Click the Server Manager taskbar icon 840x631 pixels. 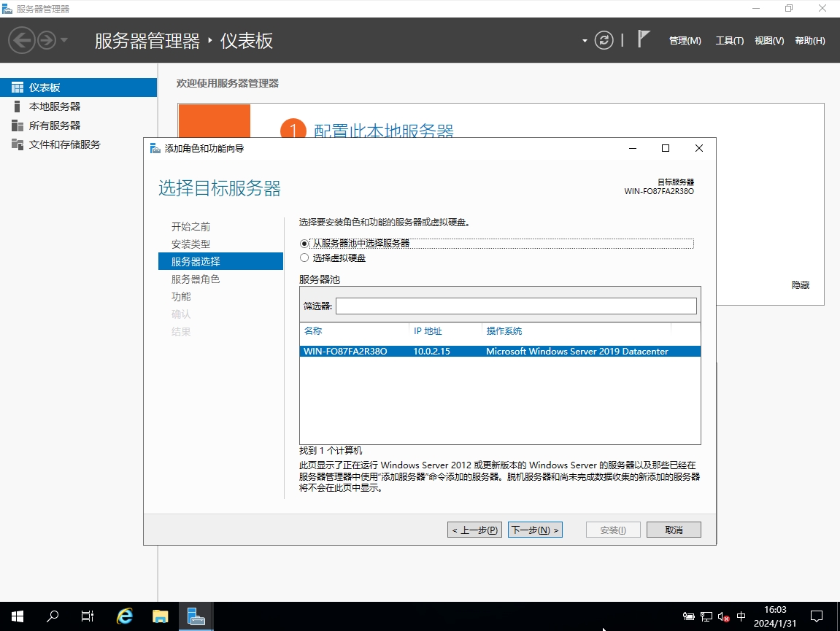[x=196, y=616]
